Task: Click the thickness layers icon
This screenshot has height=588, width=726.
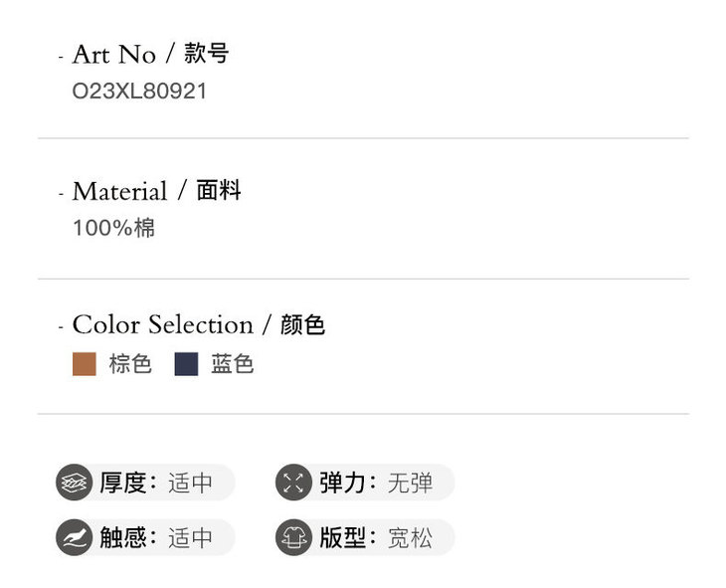Action: [74, 484]
